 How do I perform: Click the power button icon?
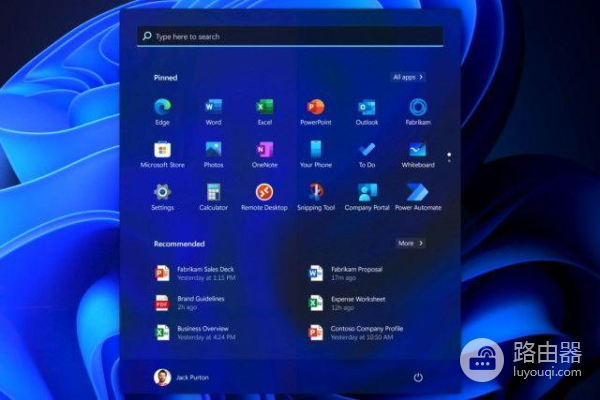(418, 377)
